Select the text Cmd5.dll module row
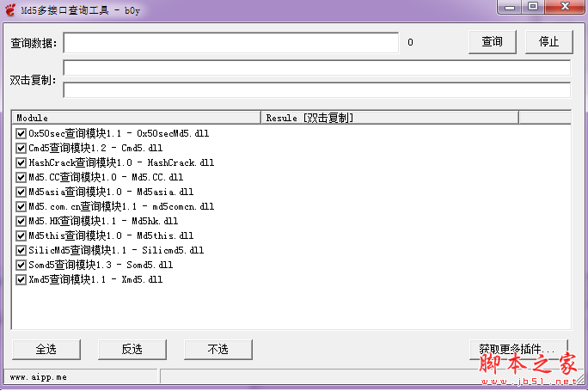 pos(95,148)
